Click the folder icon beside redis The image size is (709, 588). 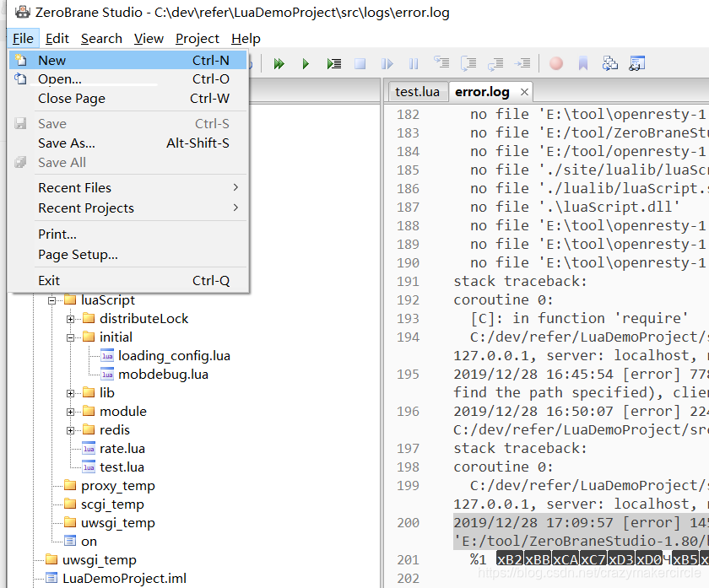[x=89, y=429]
